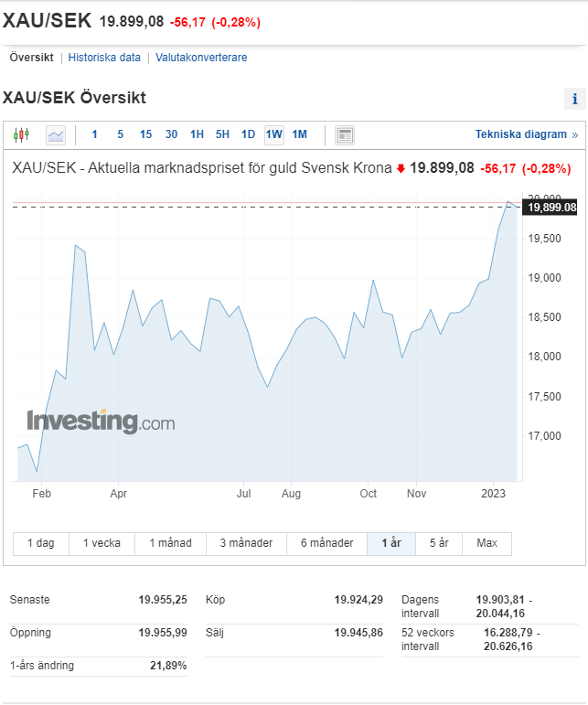Show the Max time range
Screen dimensions: 588x705
487,543
